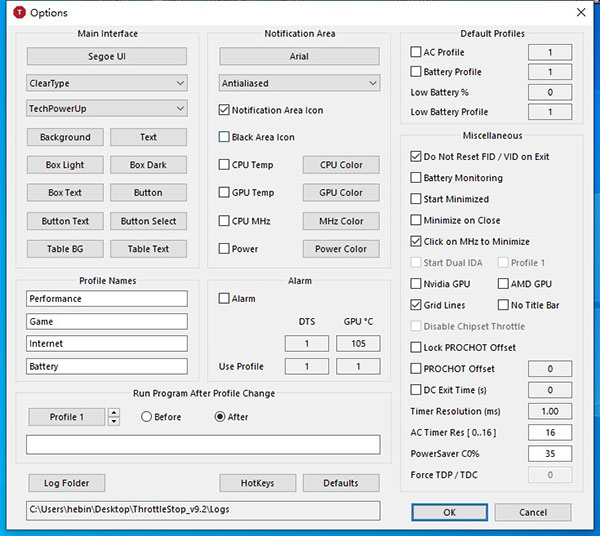The width and height of the screenshot is (600, 536).
Task: Check the Battery Monitoring option
Action: coord(416,178)
